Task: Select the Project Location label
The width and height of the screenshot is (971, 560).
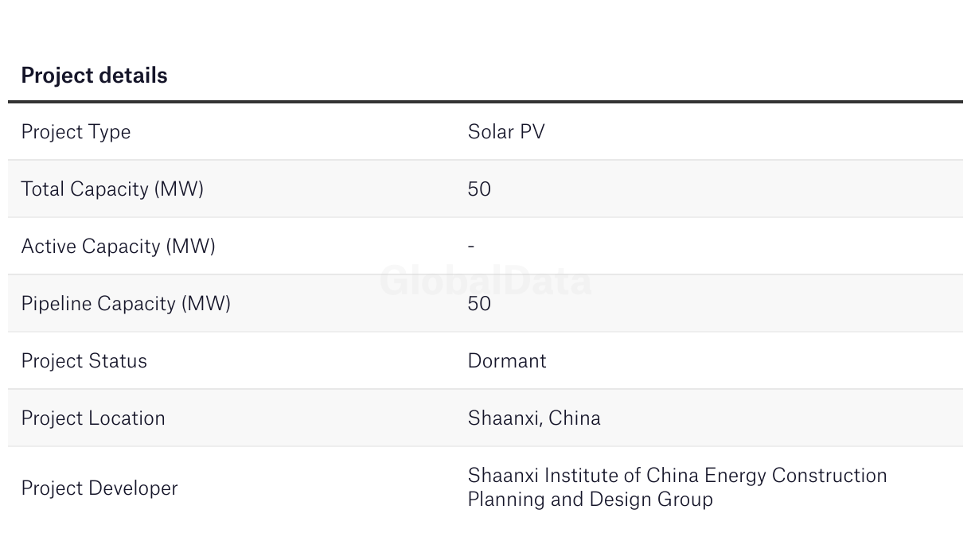Action: pyautogui.click(x=93, y=418)
